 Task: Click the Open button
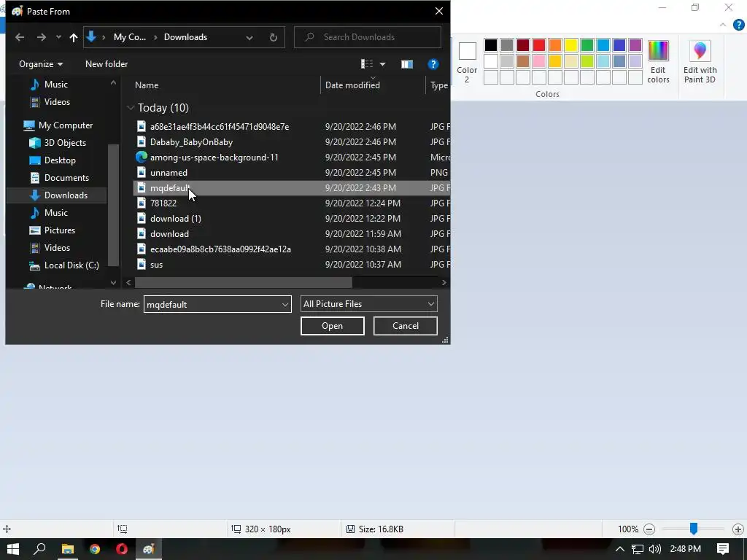pos(332,326)
